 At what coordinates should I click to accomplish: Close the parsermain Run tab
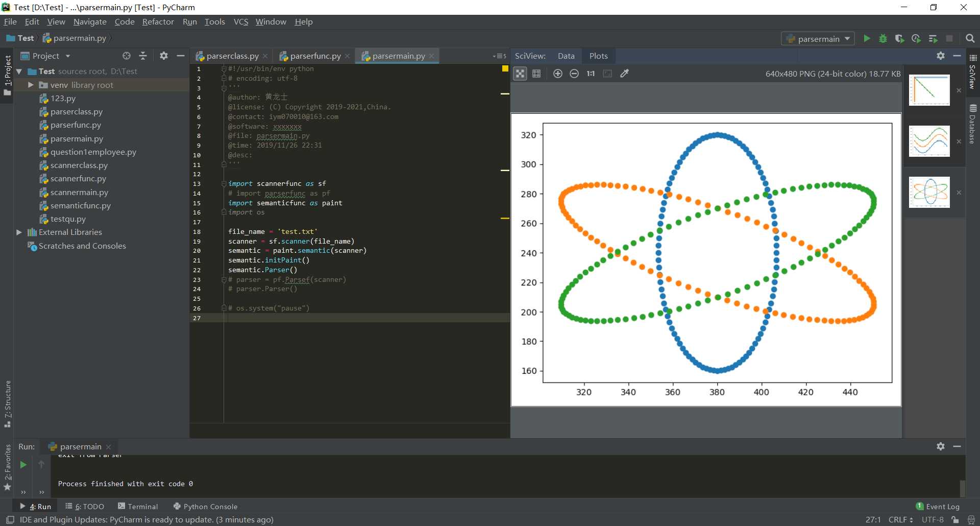(108, 447)
